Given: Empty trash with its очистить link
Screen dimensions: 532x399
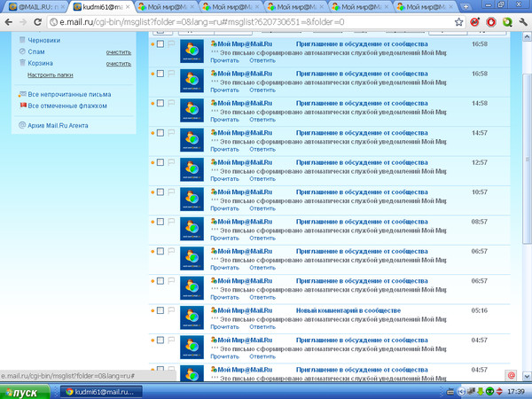Looking at the screenshot, I should (119, 64).
